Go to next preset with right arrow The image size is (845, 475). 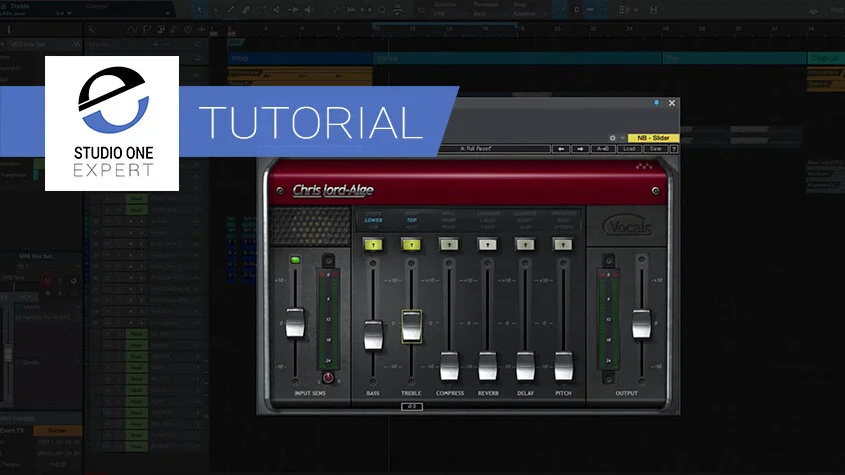click(x=580, y=149)
